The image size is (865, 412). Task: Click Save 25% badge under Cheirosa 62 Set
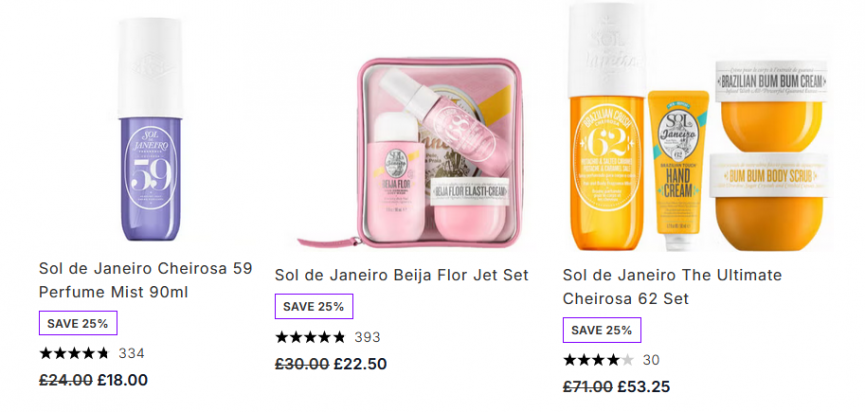(602, 330)
